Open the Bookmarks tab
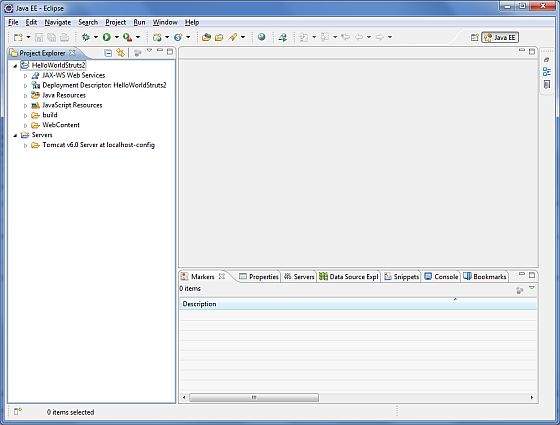This screenshot has width=560, height=425. point(485,276)
